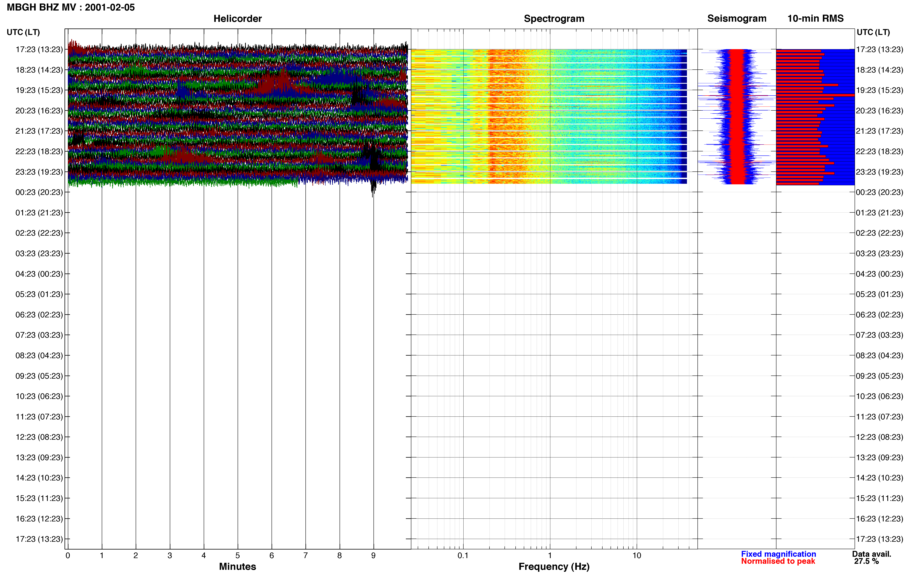
Task: Click the left '14:23 (10:23)' time label
Action: [x=39, y=478]
